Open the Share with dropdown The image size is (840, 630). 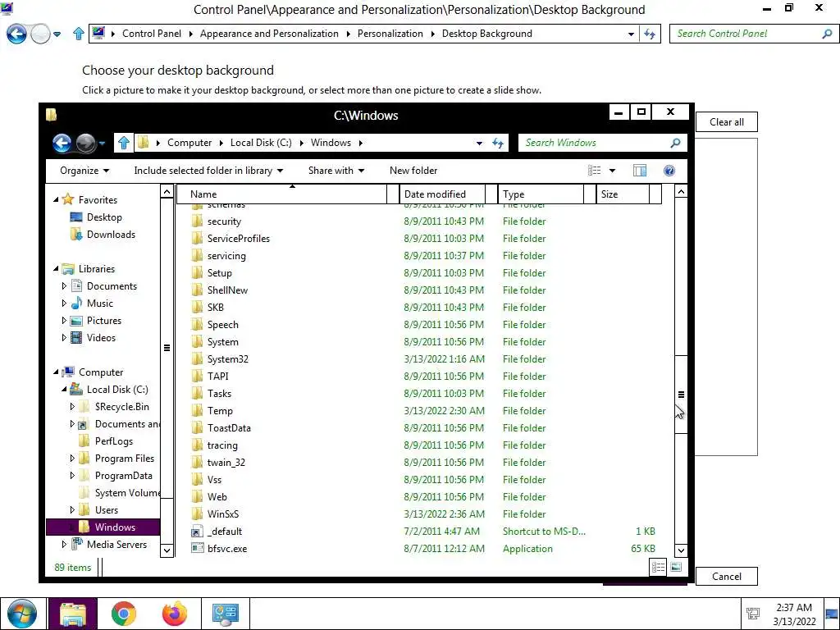(336, 171)
